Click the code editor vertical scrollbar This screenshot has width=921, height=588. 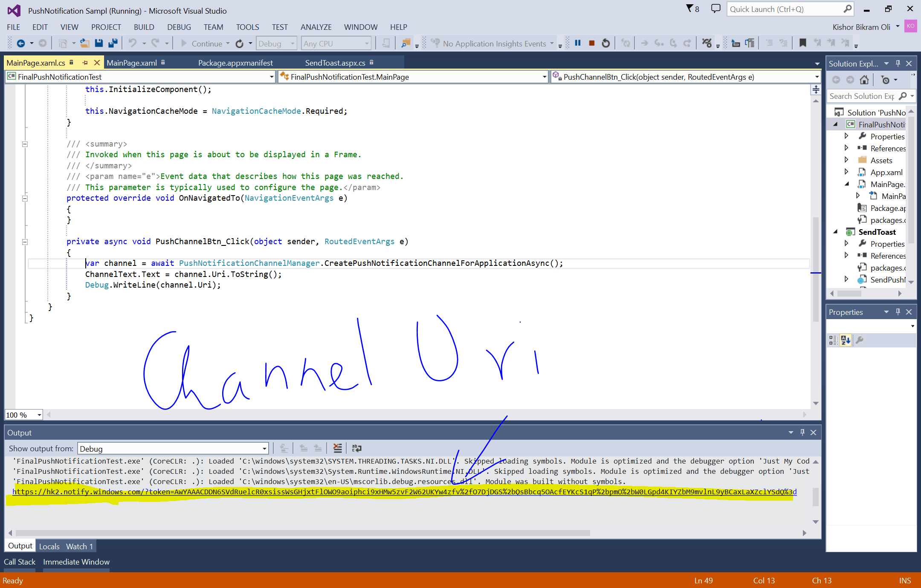tap(816, 268)
